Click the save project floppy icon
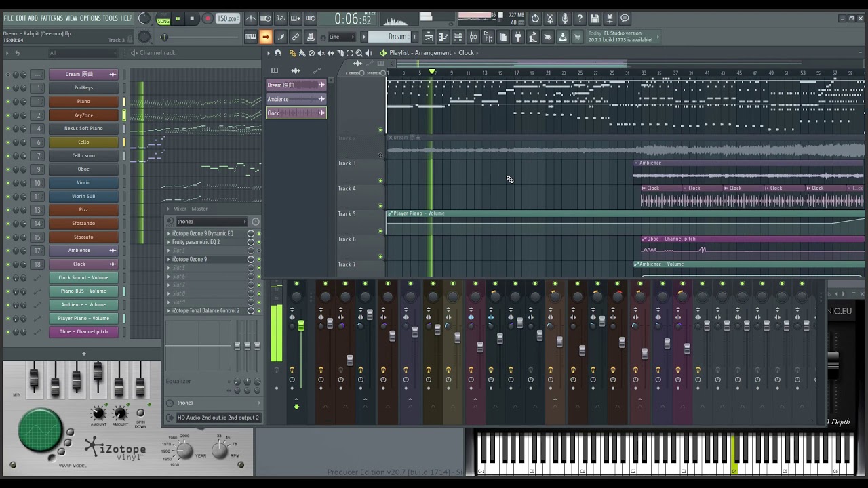The image size is (868, 488). point(595,19)
